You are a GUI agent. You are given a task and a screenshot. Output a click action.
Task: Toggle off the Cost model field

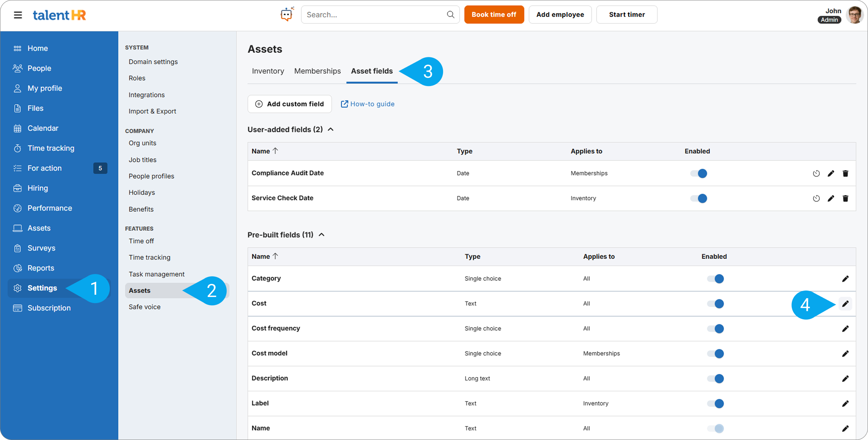click(715, 354)
